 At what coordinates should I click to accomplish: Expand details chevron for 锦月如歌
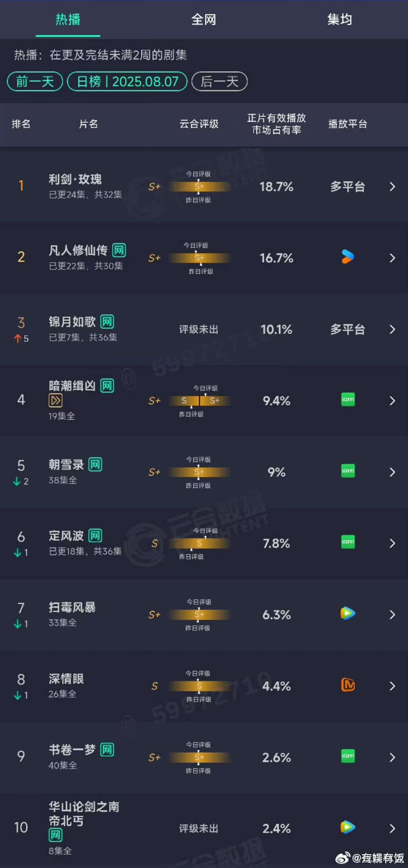[392, 329]
